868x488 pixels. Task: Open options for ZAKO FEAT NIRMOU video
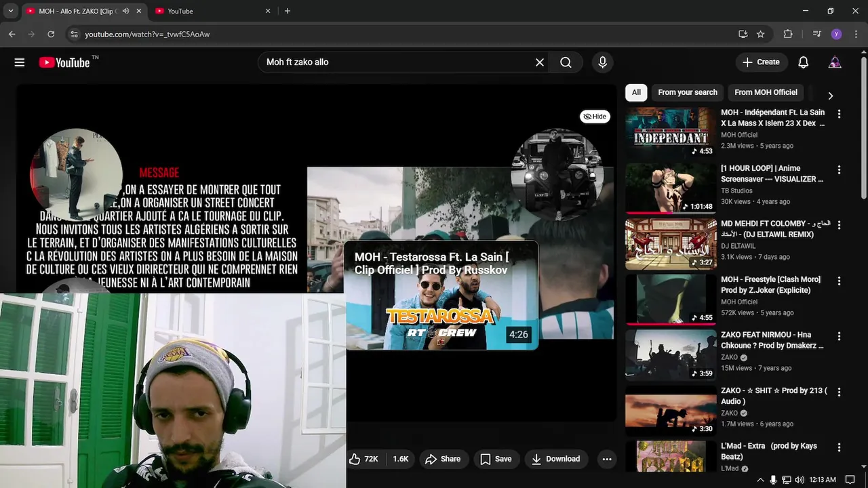coord(839,336)
